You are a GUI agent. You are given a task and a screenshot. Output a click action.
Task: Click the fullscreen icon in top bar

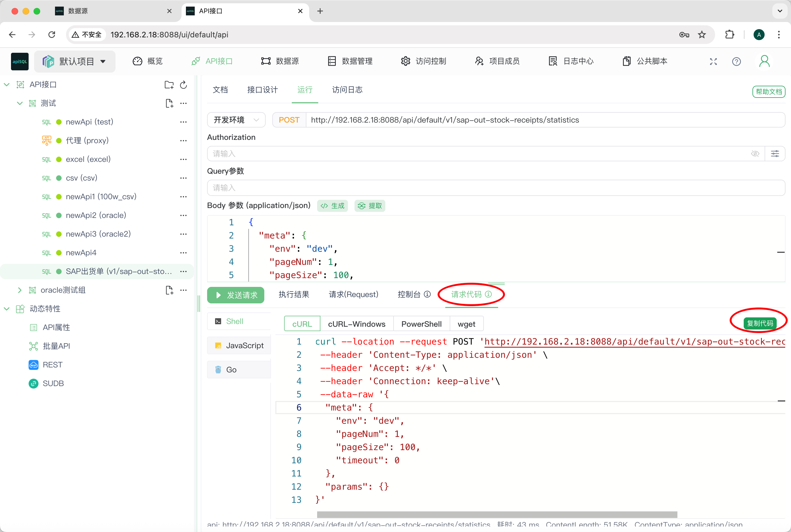click(x=713, y=61)
